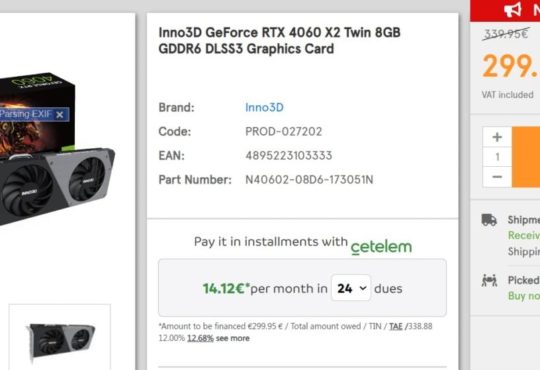Click the Inno3D GeForce RTX 4060 product title

[279, 41]
